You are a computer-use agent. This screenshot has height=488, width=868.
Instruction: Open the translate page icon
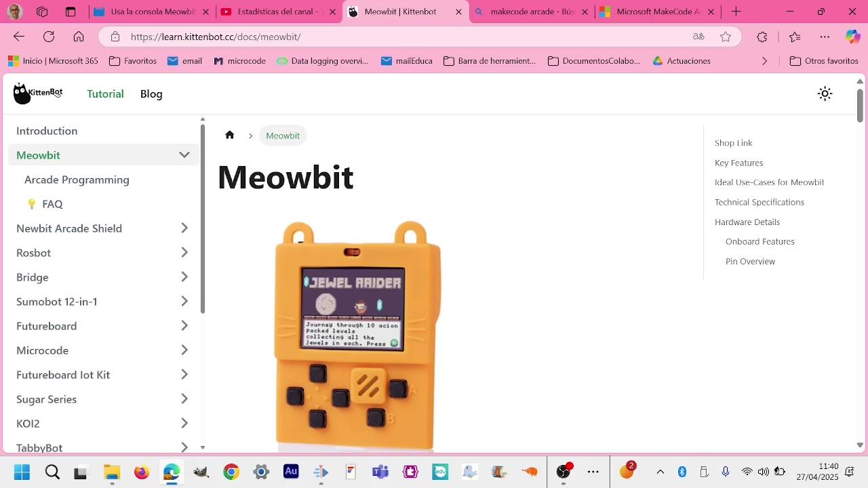pos(698,37)
